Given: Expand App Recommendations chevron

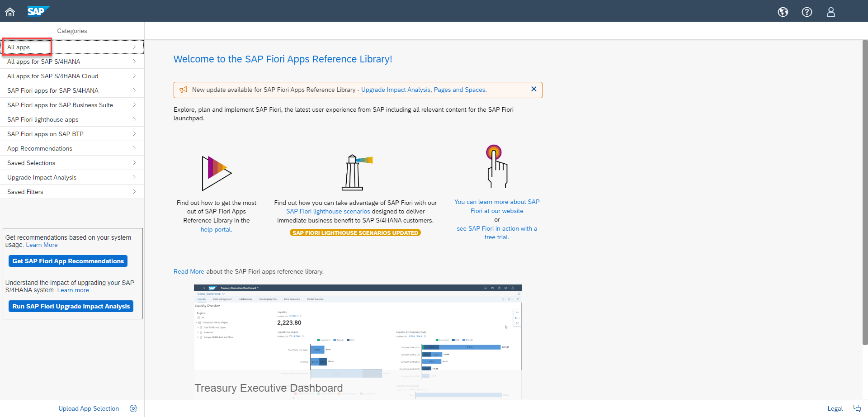Looking at the screenshot, I should [x=134, y=148].
